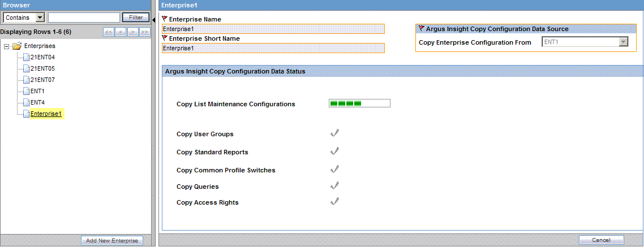
Task: Go to the first page of rows
Action: pyautogui.click(x=109, y=32)
